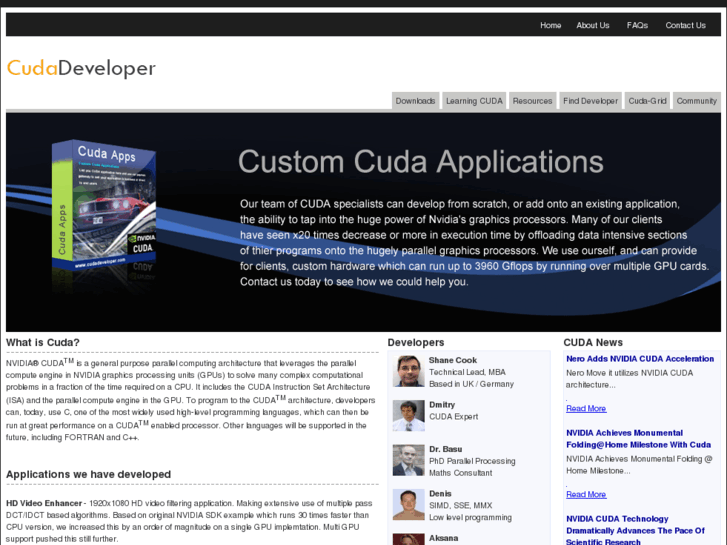Click 'Technical Lead, MBA' text
The height and width of the screenshot is (545, 727).
pos(467,372)
